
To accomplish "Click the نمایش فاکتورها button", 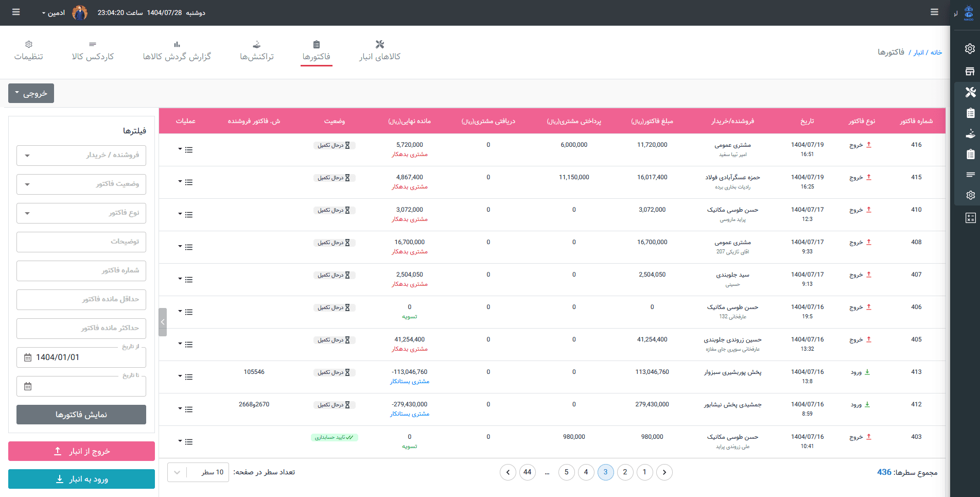I will (x=81, y=415).
